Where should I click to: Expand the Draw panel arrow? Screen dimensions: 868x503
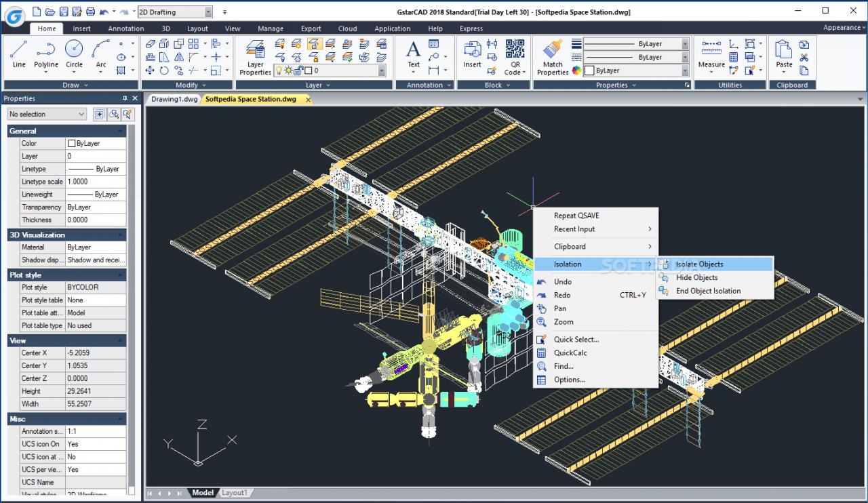coord(85,85)
